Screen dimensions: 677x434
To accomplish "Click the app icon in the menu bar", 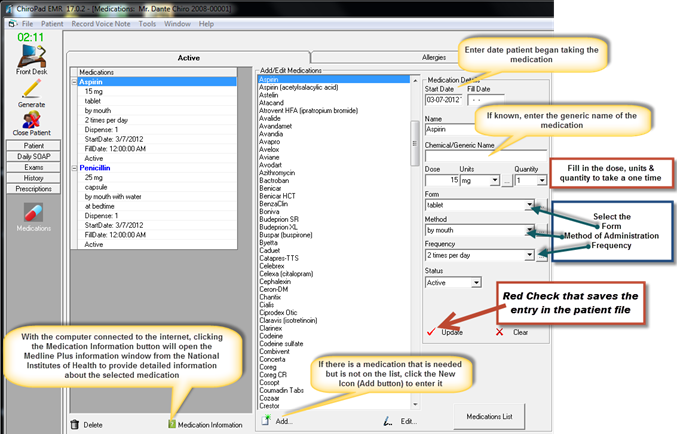I will (x=13, y=24).
